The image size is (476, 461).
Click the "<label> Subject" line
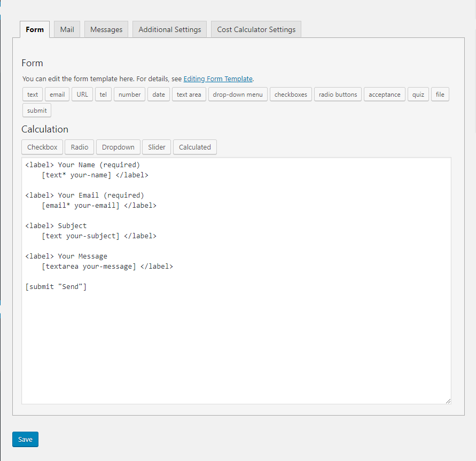coord(56,225)
